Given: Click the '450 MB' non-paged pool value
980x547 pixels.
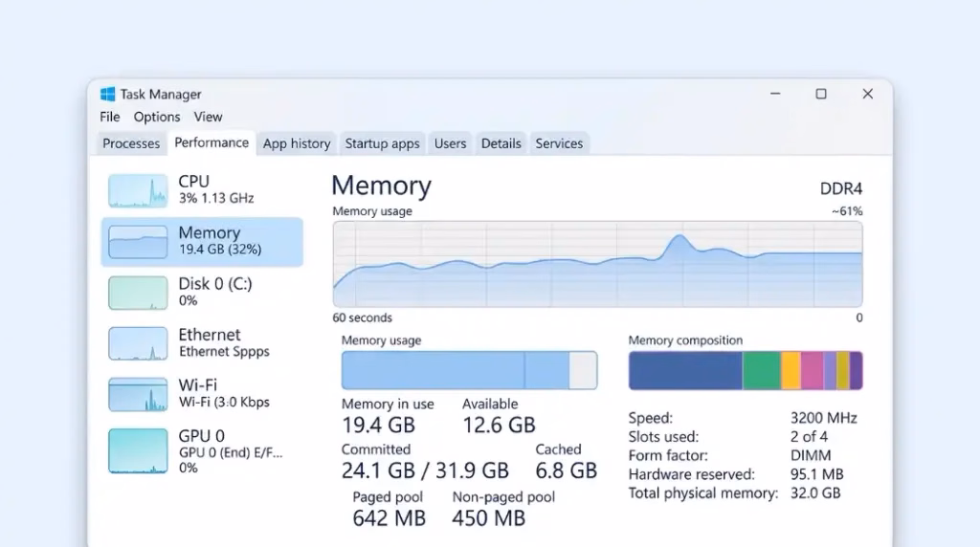Looking at the screenshot, I should 489,517.
